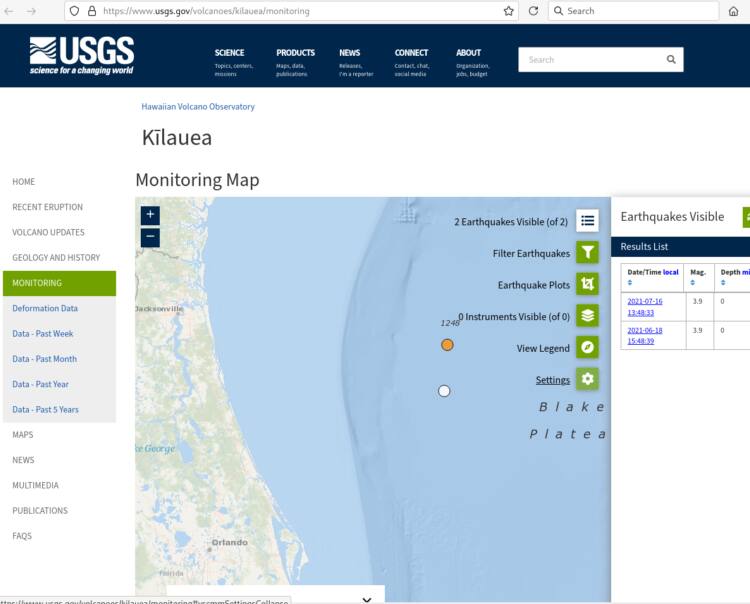Bookmark this page with the star

508,11
